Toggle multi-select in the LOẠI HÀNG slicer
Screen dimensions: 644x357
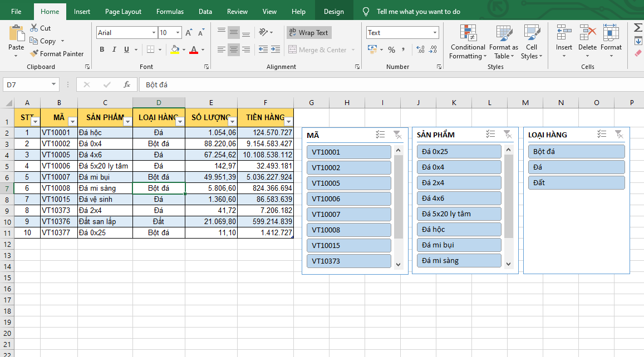coord(602,135)
